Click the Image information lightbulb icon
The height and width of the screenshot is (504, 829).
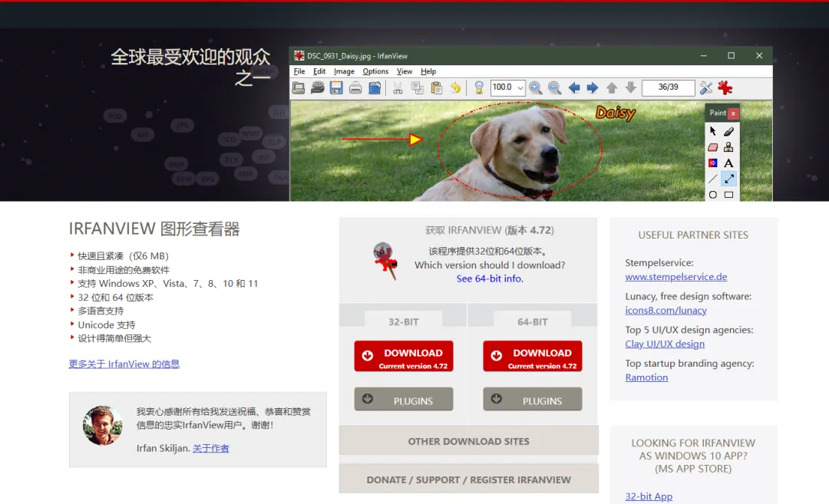479,87
